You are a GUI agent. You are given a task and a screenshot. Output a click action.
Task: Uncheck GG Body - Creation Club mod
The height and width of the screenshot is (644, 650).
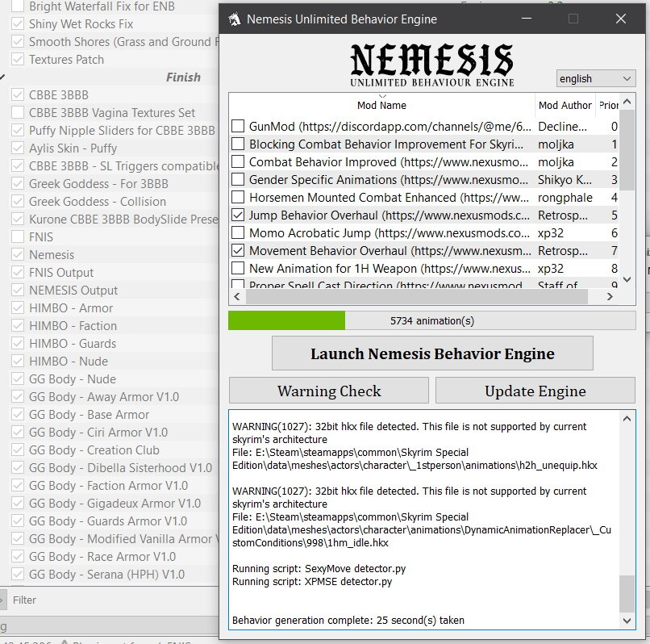tap(18, 450)
